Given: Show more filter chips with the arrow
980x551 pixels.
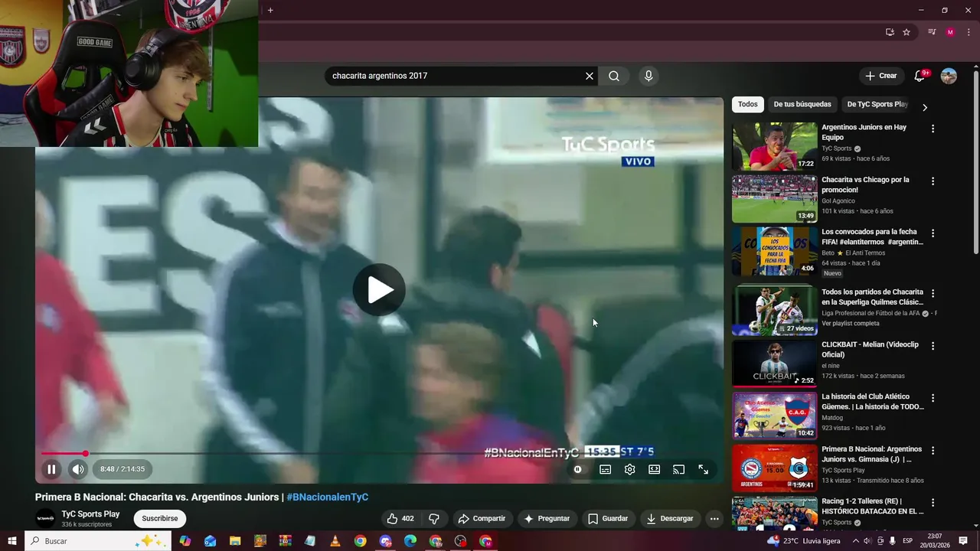Looking at the screenshot, I should 924,107.
